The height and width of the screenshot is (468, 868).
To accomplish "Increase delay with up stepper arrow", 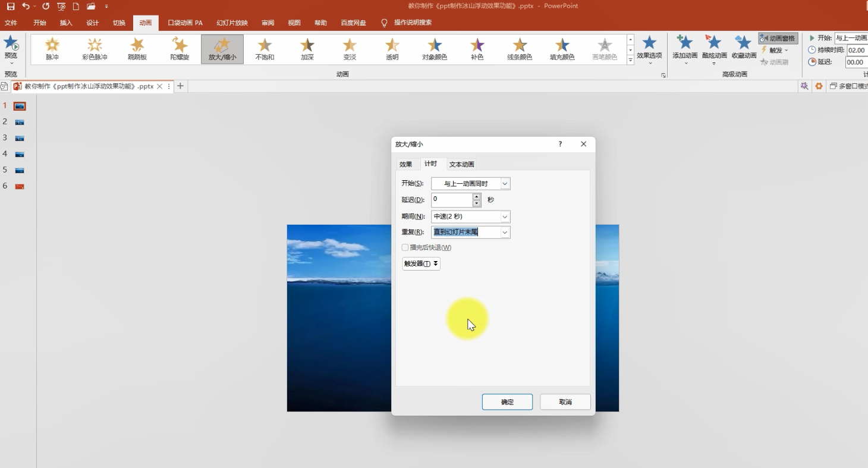I will [477, 197].
